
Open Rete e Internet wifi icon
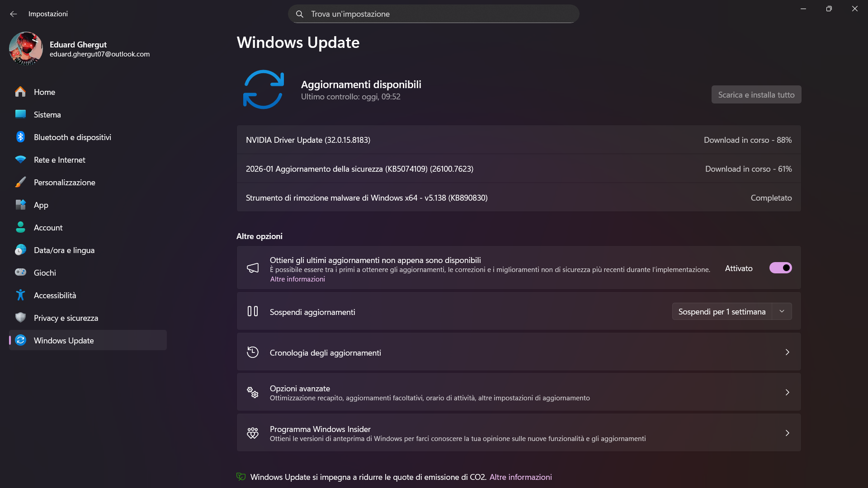click(x=20, y=160)
